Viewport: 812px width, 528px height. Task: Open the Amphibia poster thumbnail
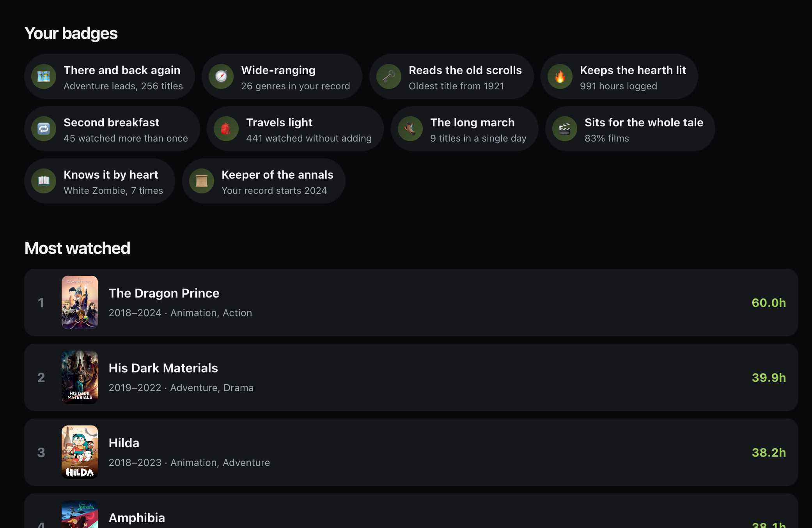(x=80, y=514)
